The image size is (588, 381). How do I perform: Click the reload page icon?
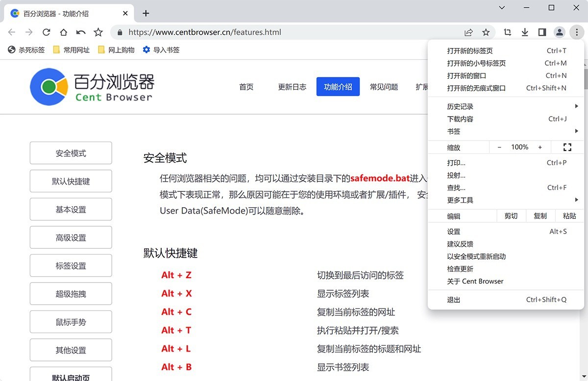46,32
